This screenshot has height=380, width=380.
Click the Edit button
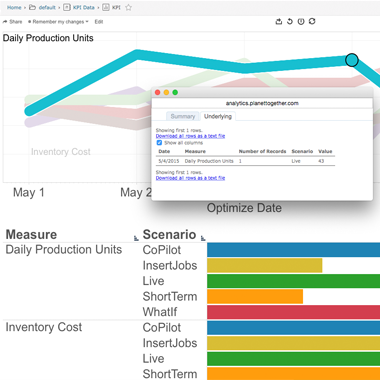pos(99,22)
